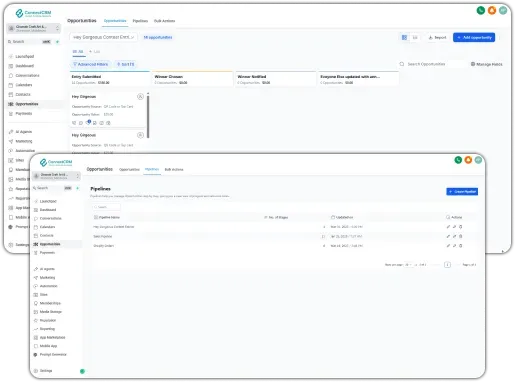Viewport: 515px width, 382px height.
Task: Delete the Sales Pipeline row
Action: (461, 236)
